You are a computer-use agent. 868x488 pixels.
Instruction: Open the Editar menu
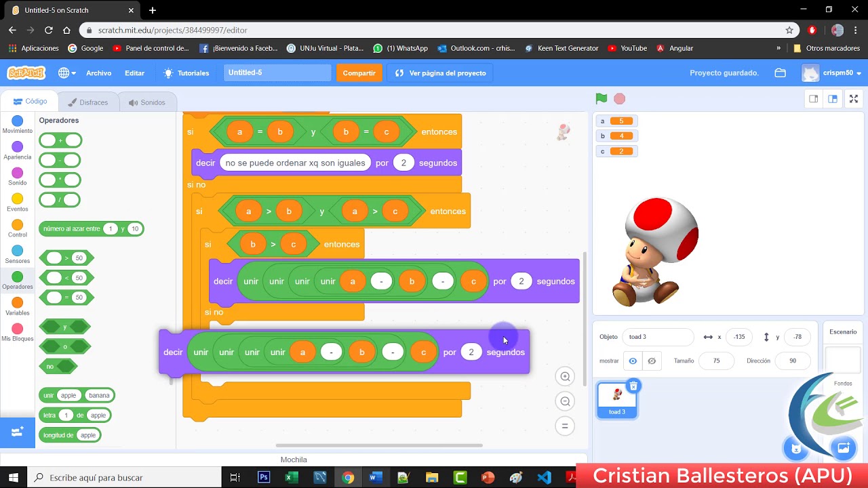coord(134,73)
